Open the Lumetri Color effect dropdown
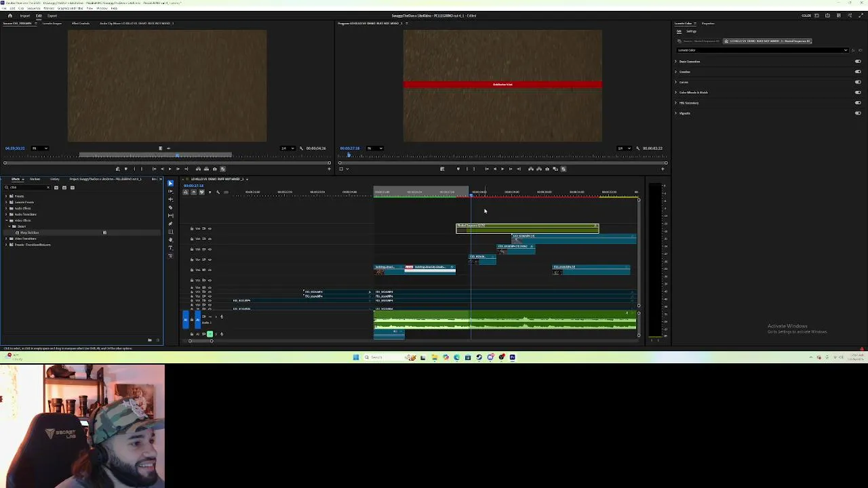The width and height of the screenshot is (868, 488). (762, 50)
